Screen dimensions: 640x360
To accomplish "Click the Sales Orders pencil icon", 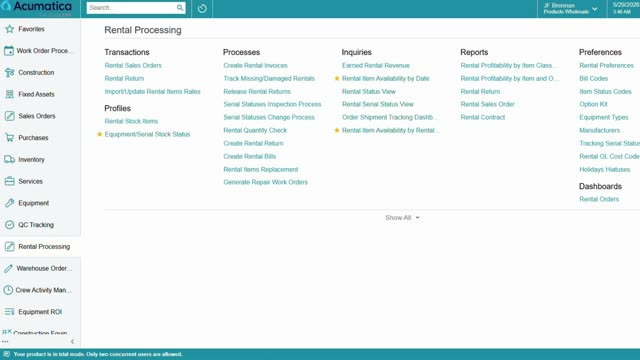I will [x=9, y=116].
